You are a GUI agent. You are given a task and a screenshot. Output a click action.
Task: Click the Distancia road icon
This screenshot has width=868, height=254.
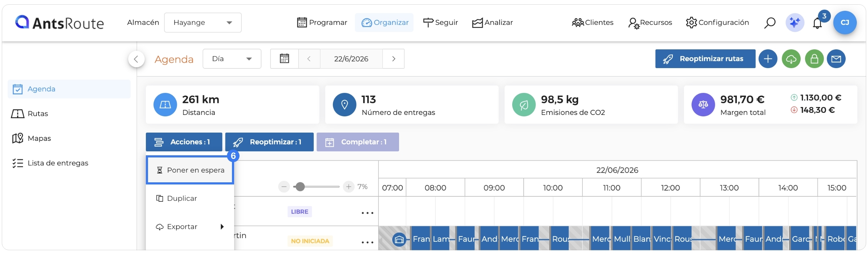[x=165, y=104]
